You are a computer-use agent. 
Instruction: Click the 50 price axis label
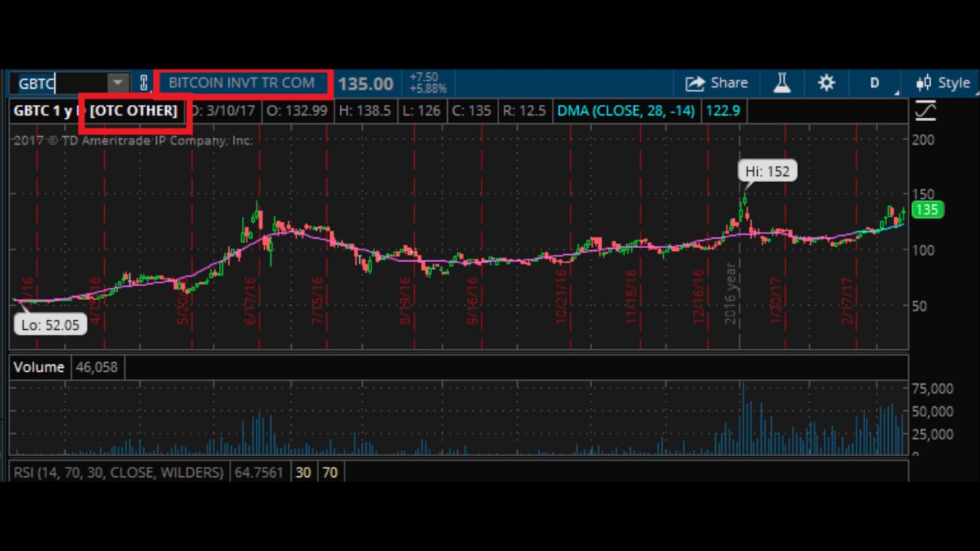point(920,306)
